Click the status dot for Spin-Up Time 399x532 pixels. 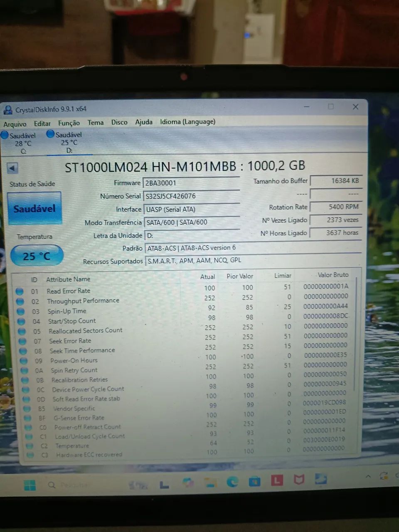(x=21, y=311)
